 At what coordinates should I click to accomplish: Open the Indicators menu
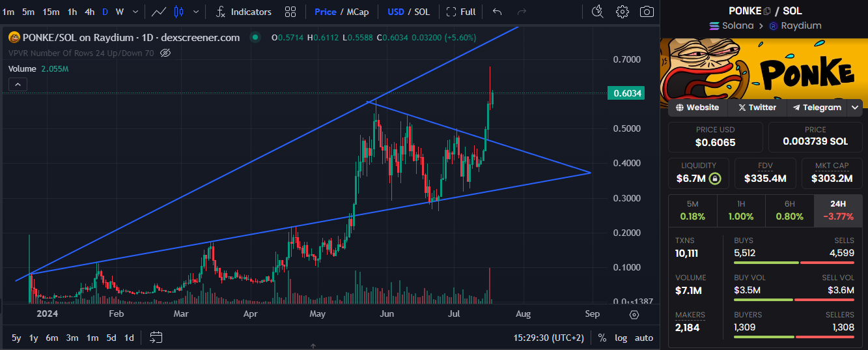click(244, 12)
